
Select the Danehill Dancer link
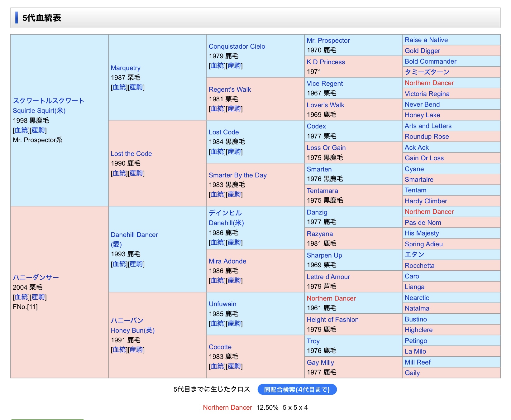point(134,235)
